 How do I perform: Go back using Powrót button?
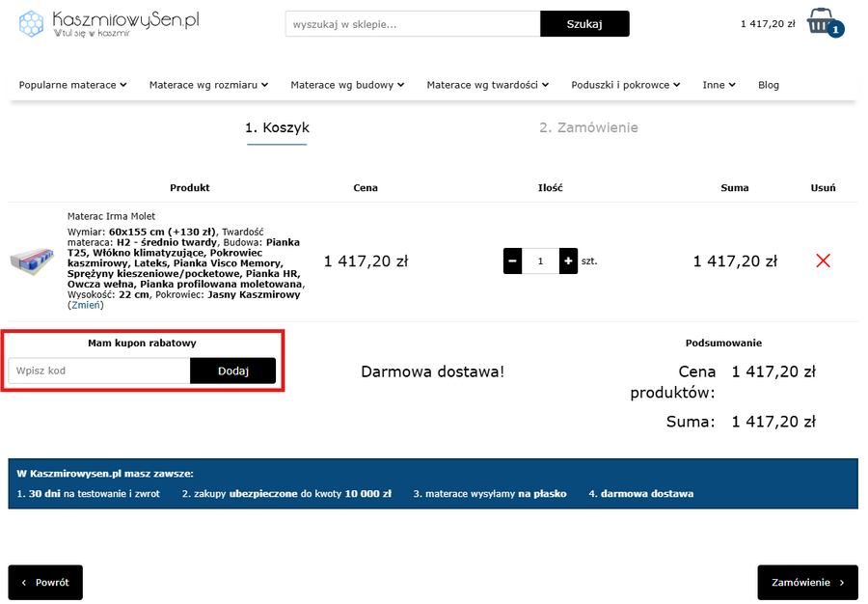point(45,583)
